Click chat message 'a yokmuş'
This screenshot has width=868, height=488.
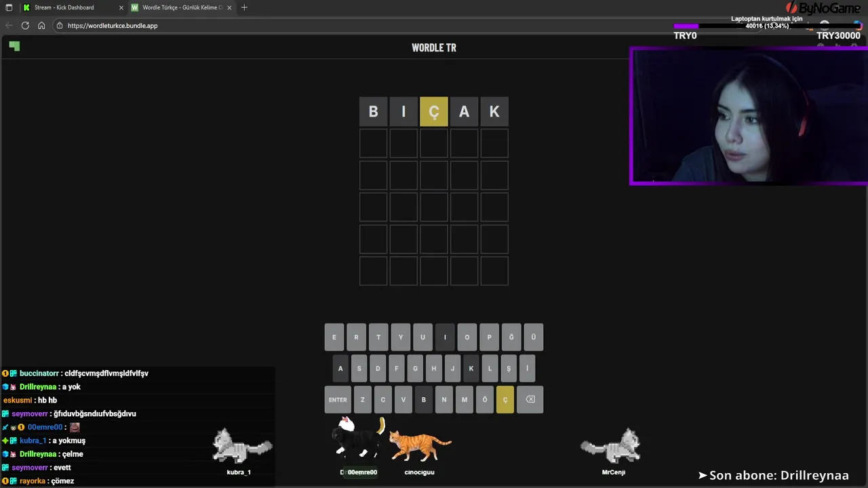click(69, 441)
